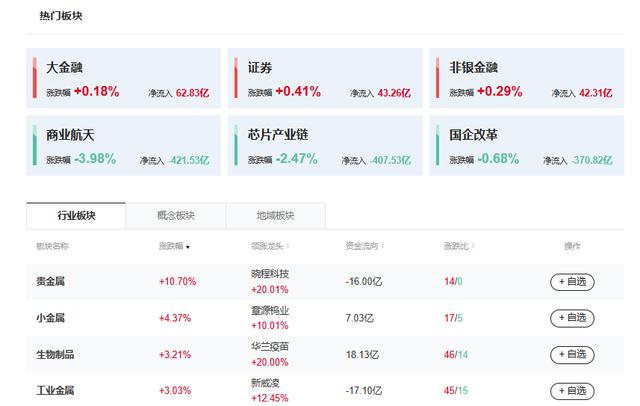Image resolution: width=640 pixels, height=406 pixels.
Task: Select 芯片产业链 net inflow -407.53亿
Action: [x=390, y=160]
